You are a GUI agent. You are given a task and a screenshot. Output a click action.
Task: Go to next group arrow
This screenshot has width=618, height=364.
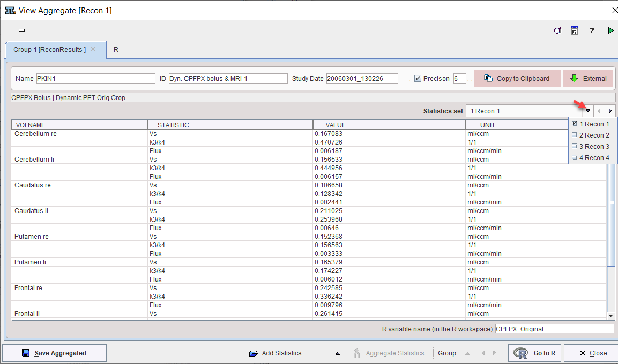[494, 353]
